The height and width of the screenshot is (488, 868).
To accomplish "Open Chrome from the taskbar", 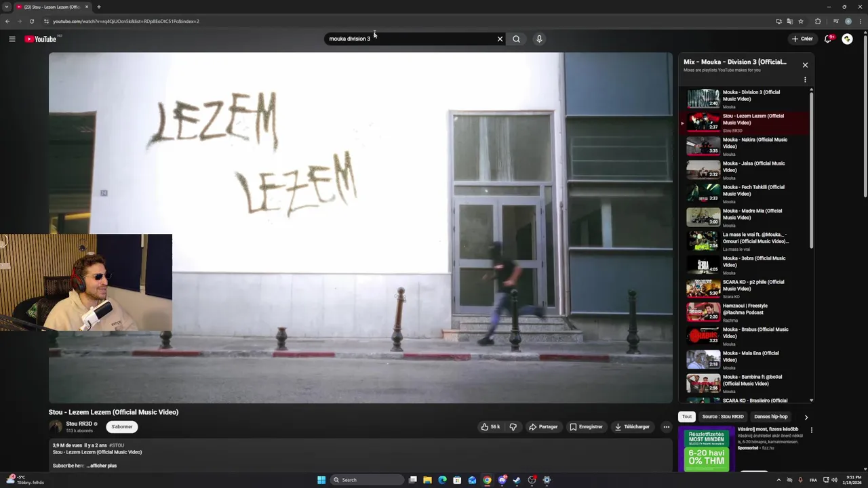I will (x=487, y=480).
